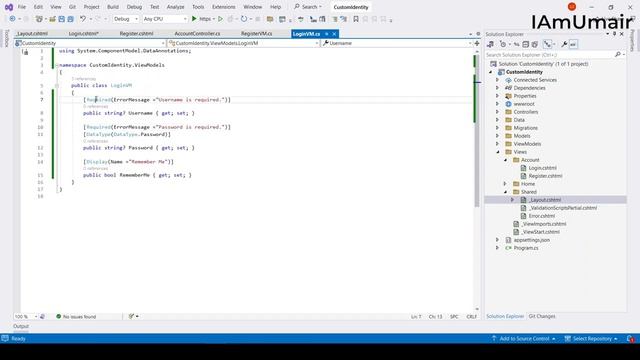Image resolution: width=640 pixels, height=360 pixels.
Task: Open the Any CPU platform dropdown
Action: pos(164,19)
